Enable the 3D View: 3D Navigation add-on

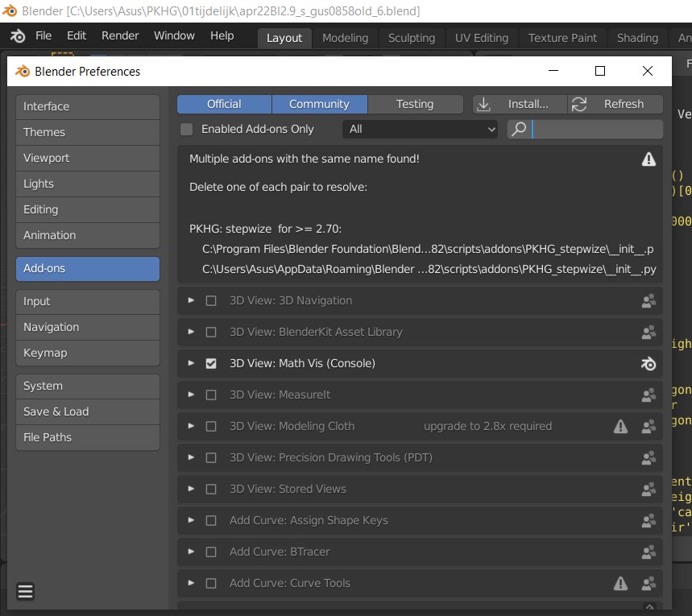[x=211, y=301]
